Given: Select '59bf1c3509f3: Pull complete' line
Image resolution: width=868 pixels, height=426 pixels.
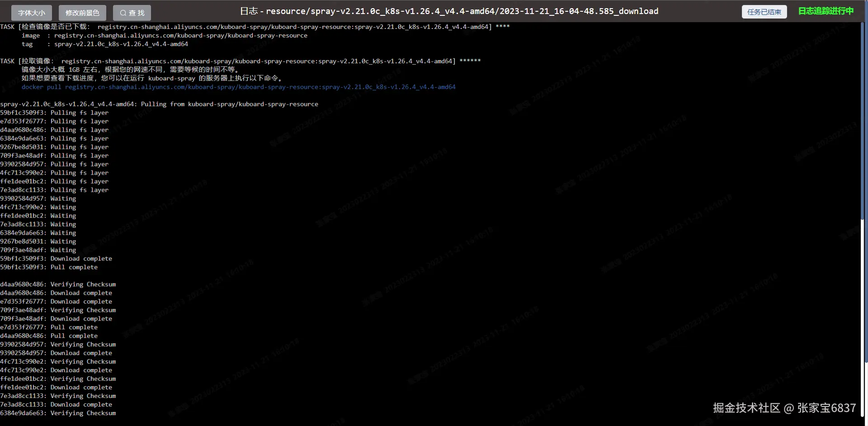Looking at the screenshot, I should click(49, 267).
